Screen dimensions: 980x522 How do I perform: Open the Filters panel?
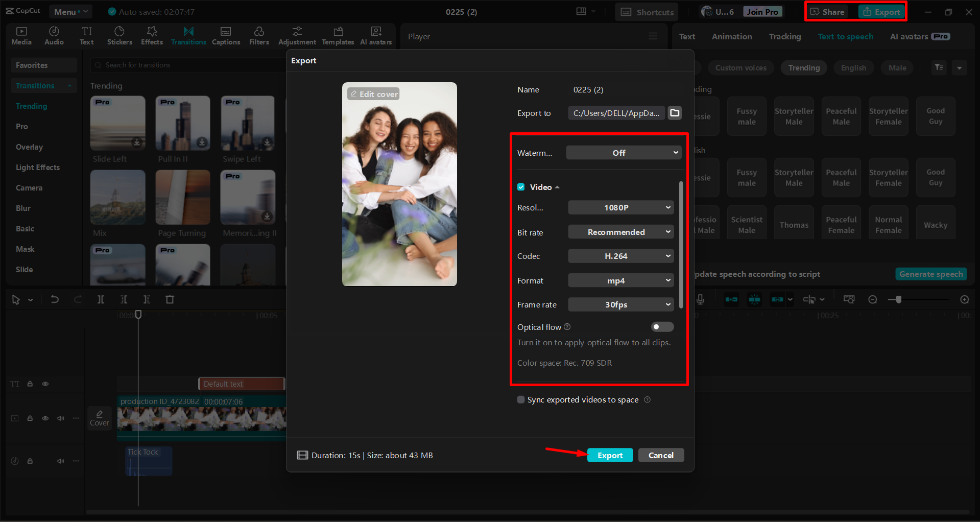[259, 35]
